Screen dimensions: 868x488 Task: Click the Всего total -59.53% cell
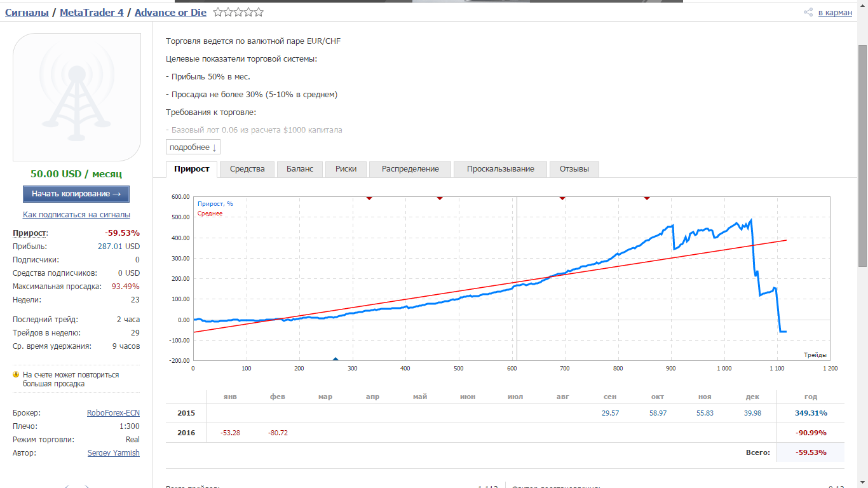[811, 452]
